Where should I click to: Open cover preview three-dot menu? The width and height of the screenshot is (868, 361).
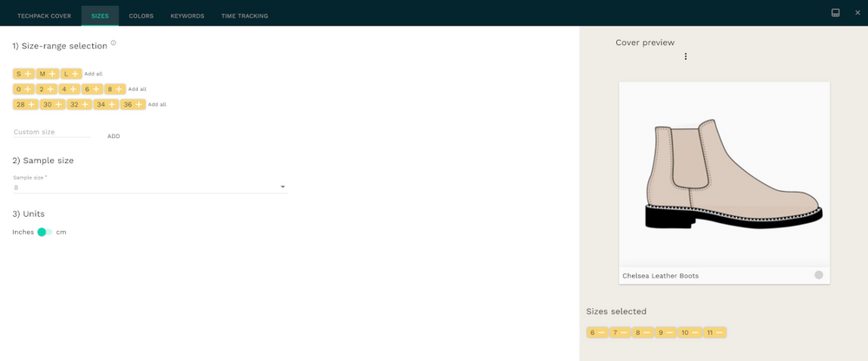(686, 57)
